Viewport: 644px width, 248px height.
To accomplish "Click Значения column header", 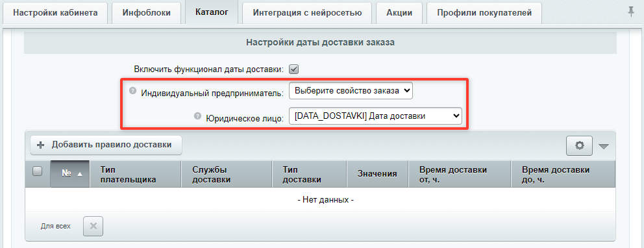I will click(x=377, y=174).
